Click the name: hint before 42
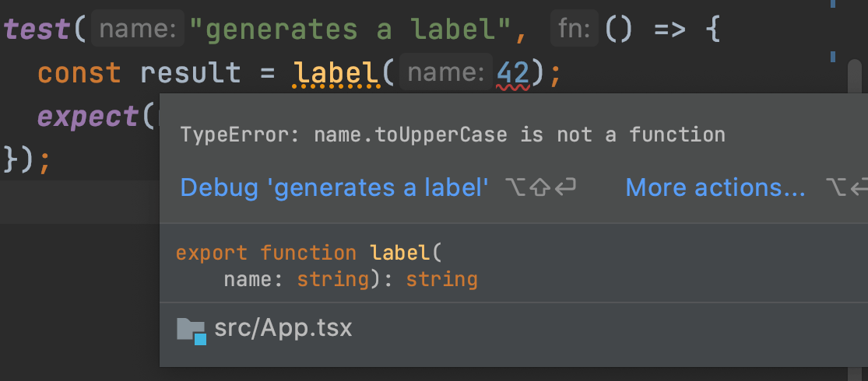Screen dimensions: 868x381 coord(446,74)
